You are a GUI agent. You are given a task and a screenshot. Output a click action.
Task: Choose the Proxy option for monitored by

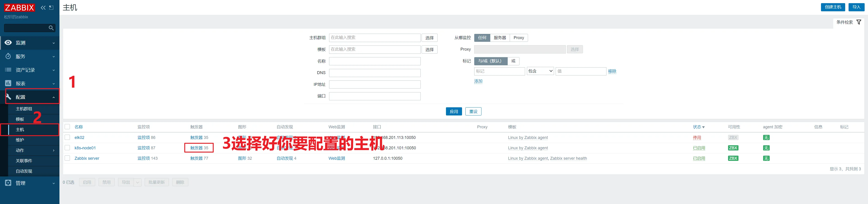519,38
